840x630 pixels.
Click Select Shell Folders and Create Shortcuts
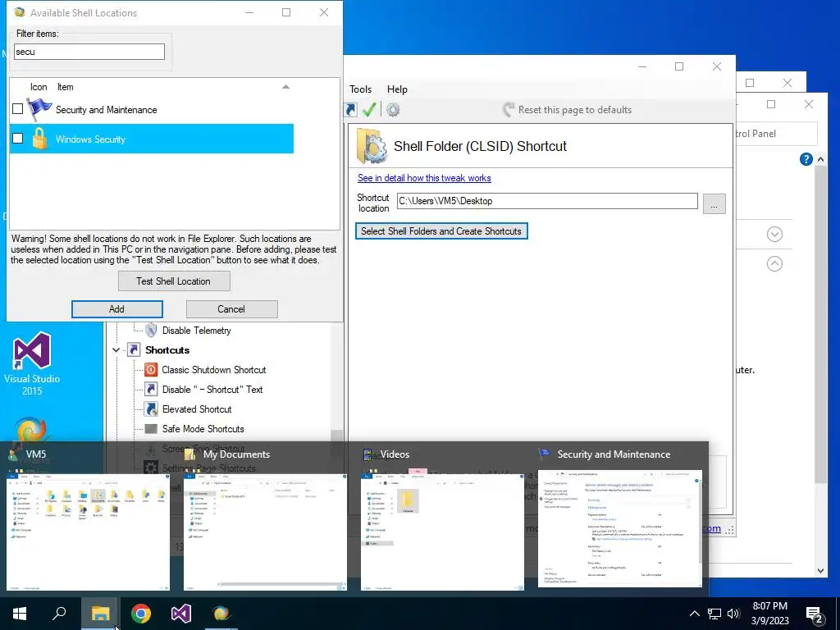[x=441, y=231]
